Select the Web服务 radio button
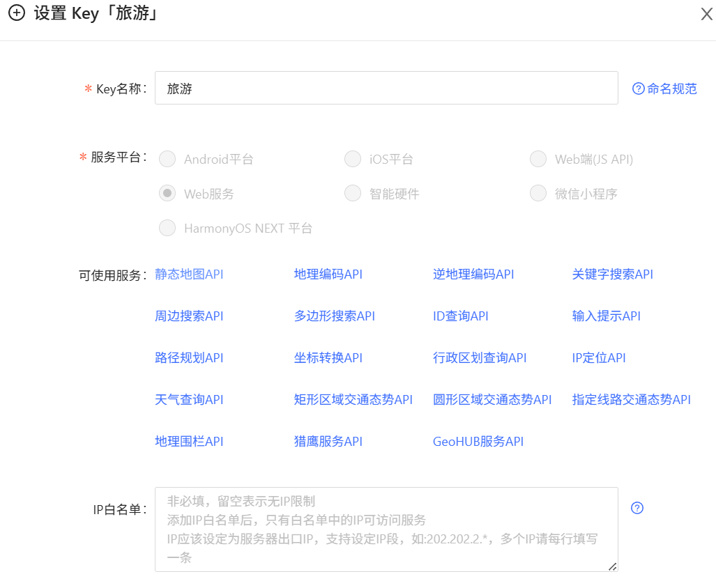 coord(167,194)
